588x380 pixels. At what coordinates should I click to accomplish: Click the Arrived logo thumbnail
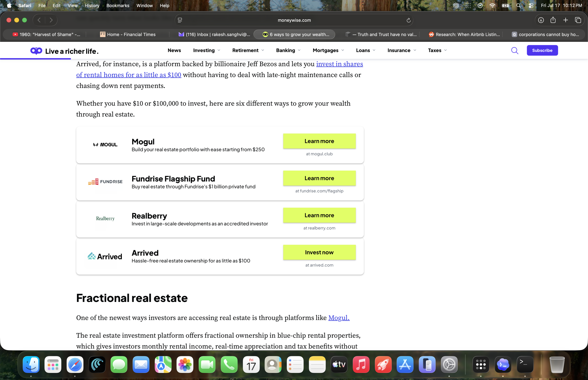tap(105, 256)
